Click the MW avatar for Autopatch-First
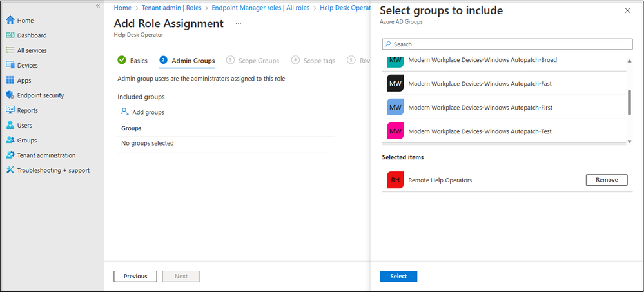 click(x=395, y=107)
